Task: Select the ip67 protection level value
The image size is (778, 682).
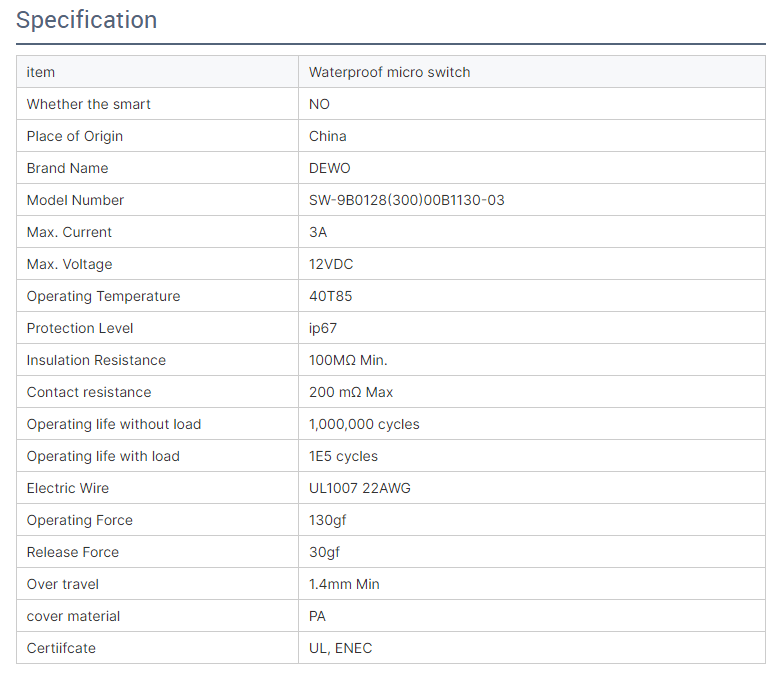Action: pyautogui.click(x=325, y=328)
